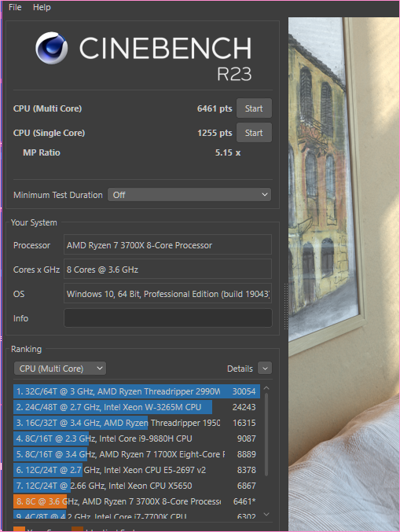This screenshot has height=532, width=400.
Task: Click the CPU (Multi Core) label
Action: (47, 108)
